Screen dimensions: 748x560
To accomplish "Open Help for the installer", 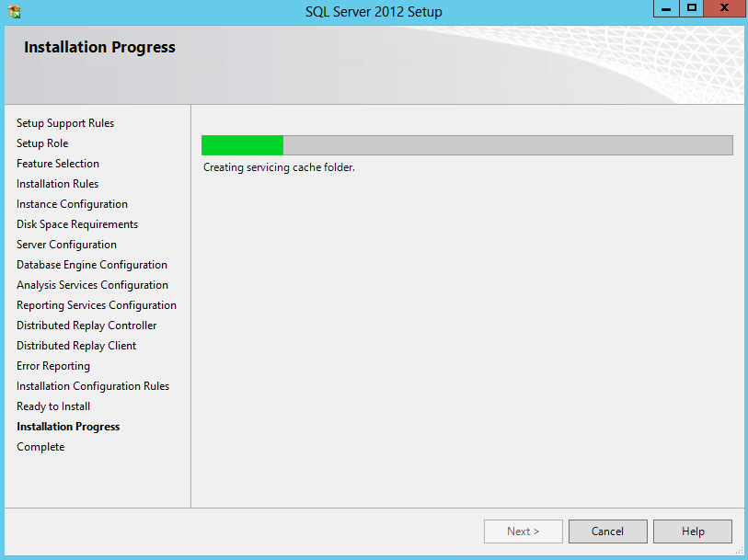I will [693, 531].
